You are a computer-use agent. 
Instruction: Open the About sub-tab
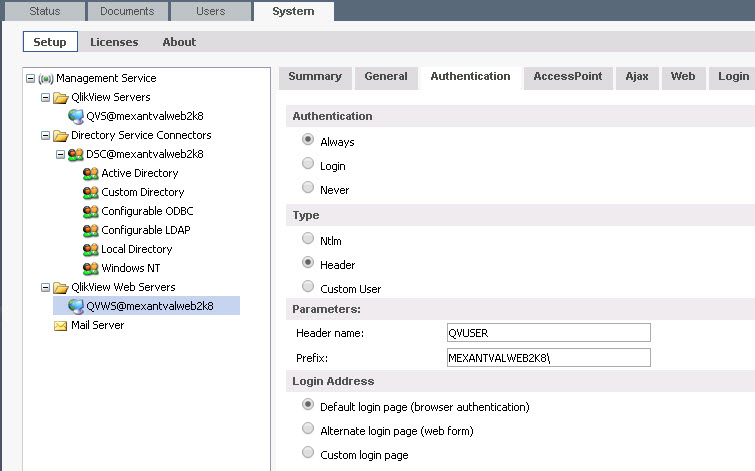[179, 42]
